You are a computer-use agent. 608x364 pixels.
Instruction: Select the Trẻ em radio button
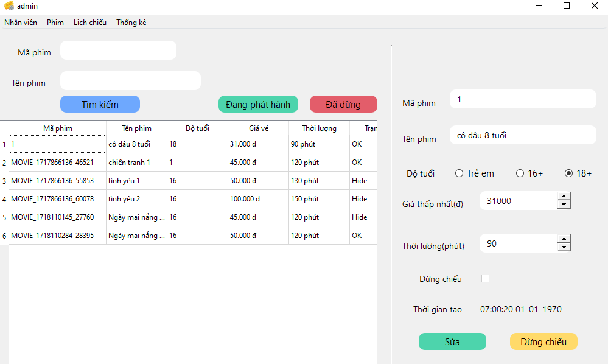tap(475, 173)
